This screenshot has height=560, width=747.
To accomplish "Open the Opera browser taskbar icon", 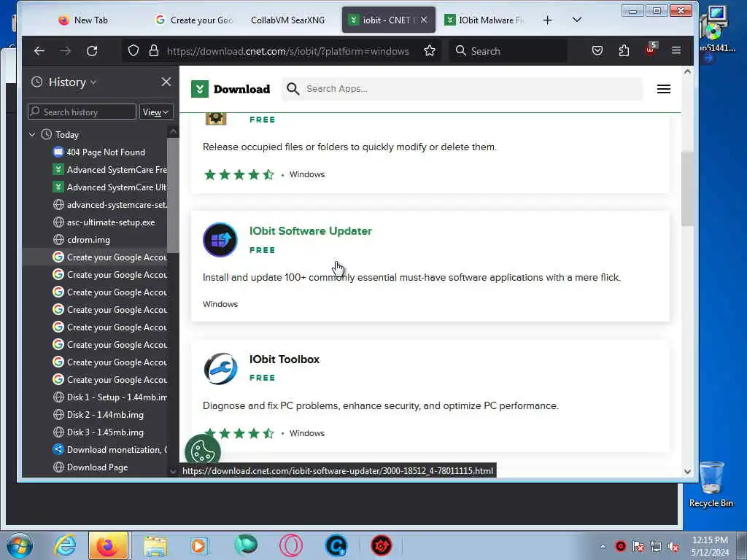I will coord(290,545).
